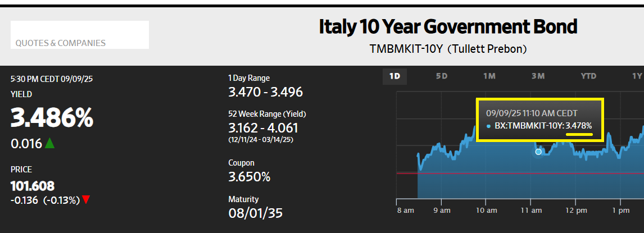Click the Italy 10 Year Government Bond title
This screenshot has width=644, height=233.
point(448,26)
